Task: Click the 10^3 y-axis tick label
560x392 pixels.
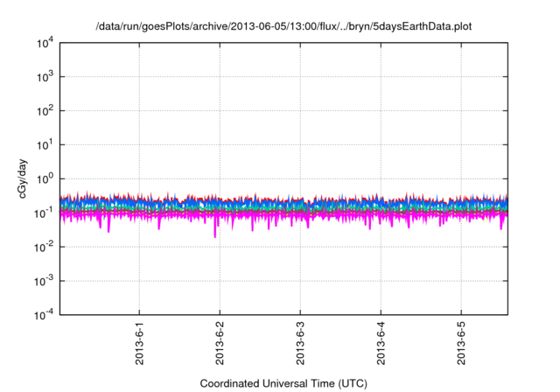Action: [x=45, y=76]
